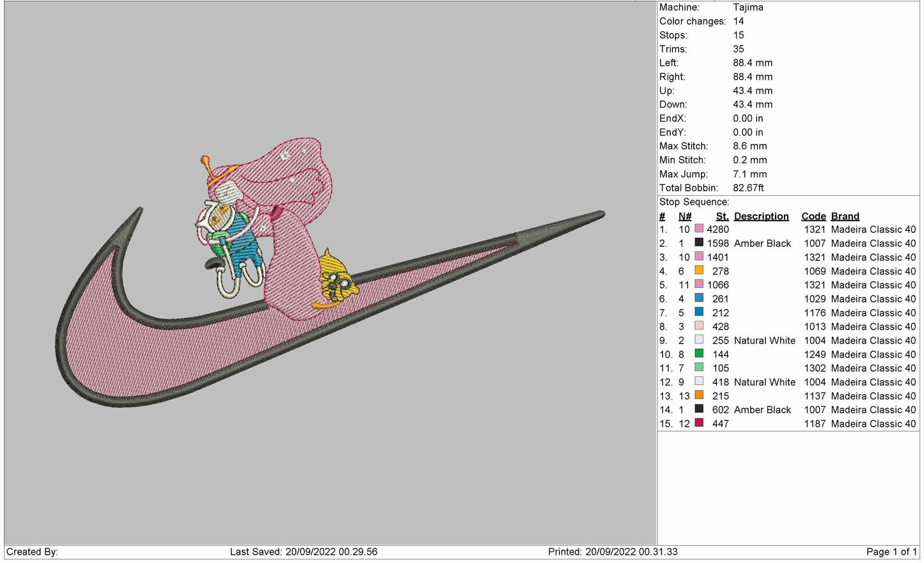The image size is (924, 563).
Task: Click the St. column header
Action: (722, 216)
